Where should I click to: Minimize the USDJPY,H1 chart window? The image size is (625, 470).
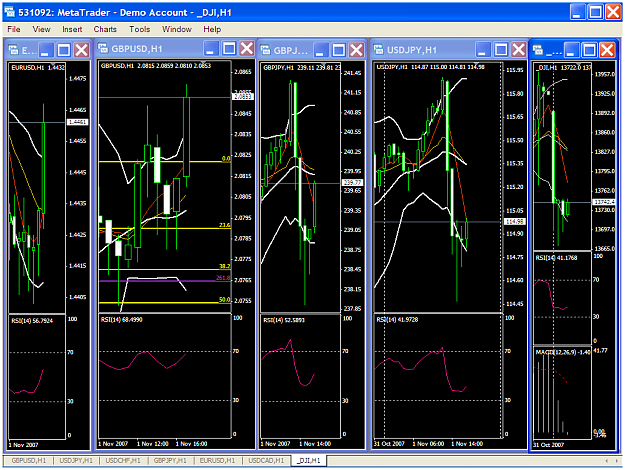(483, 49)
